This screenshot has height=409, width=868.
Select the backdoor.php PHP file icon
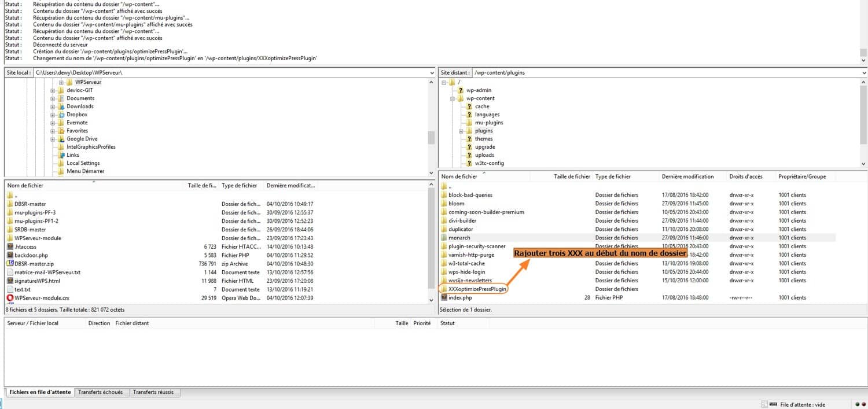coord(10,255)
